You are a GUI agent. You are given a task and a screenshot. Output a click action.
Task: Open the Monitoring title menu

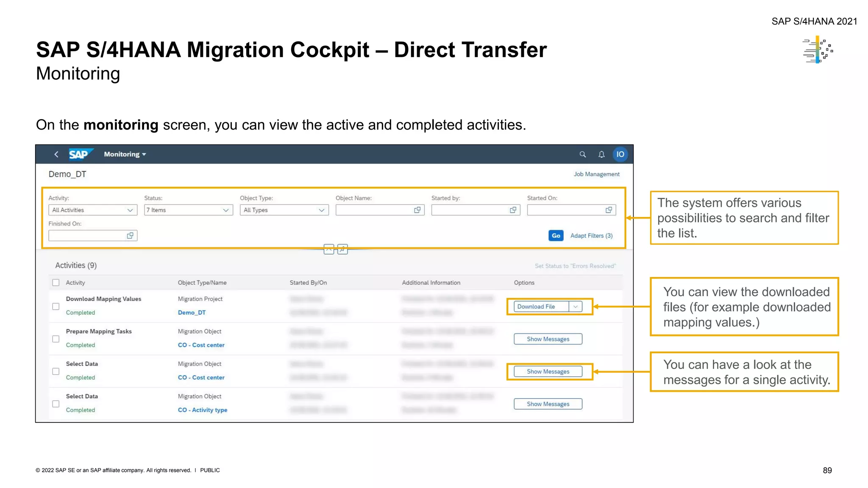(125, 154)
